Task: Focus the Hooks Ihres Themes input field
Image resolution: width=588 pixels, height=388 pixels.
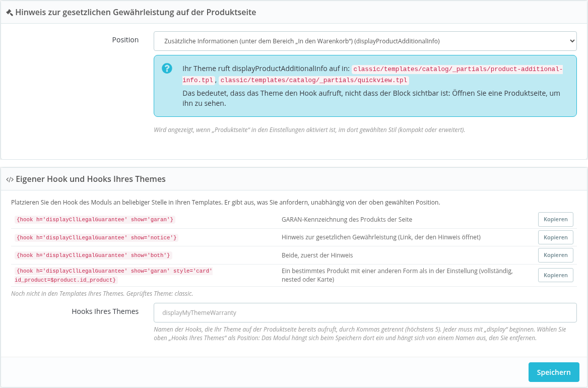Action: [365, 312]
